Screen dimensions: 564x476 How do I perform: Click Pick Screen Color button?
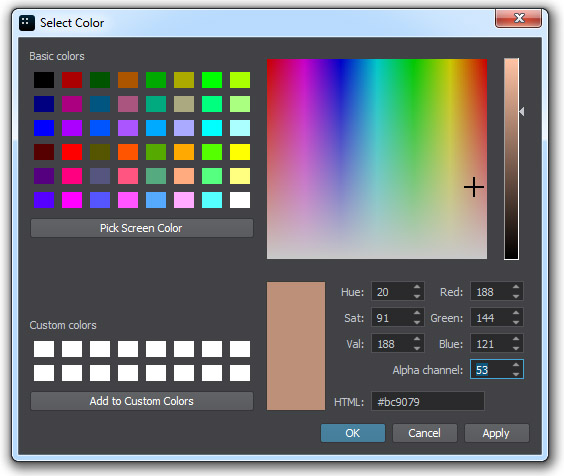click(142, 228)
